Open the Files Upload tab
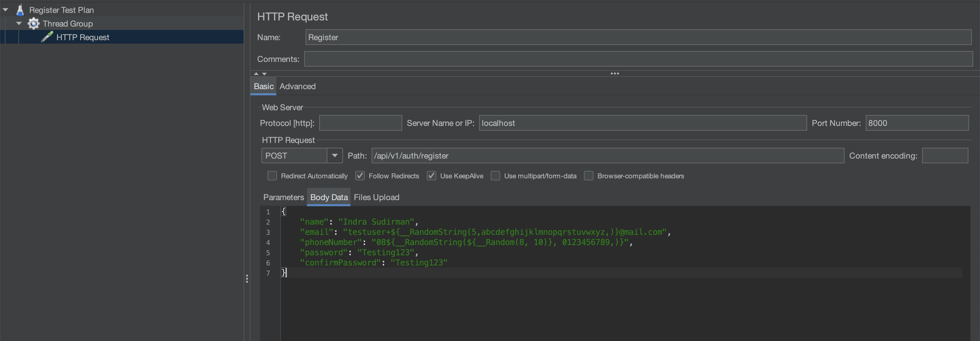This screenshot has height=341, width=980. 376,197
